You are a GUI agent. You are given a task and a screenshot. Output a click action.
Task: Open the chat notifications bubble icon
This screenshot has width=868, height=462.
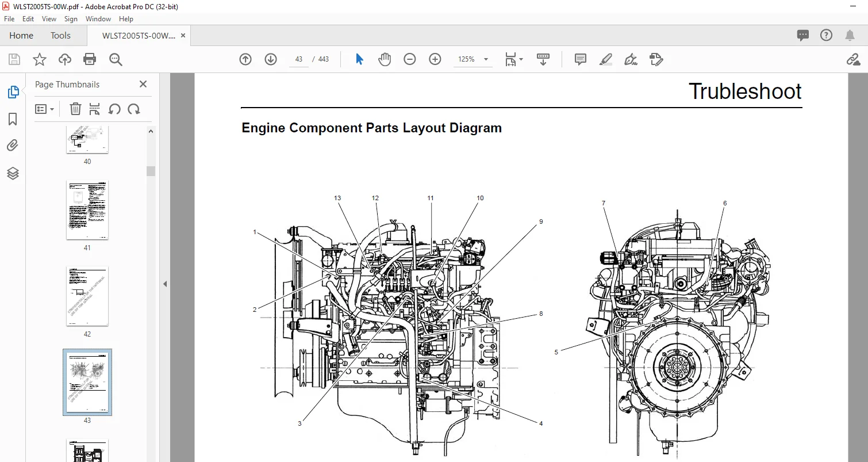click(x=803, y=36)
